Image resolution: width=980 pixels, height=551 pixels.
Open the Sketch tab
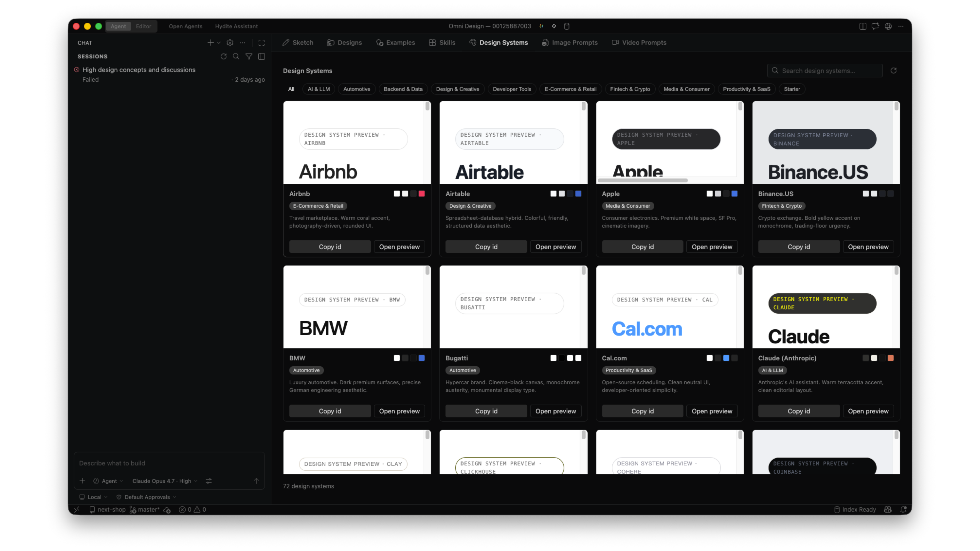298,43
